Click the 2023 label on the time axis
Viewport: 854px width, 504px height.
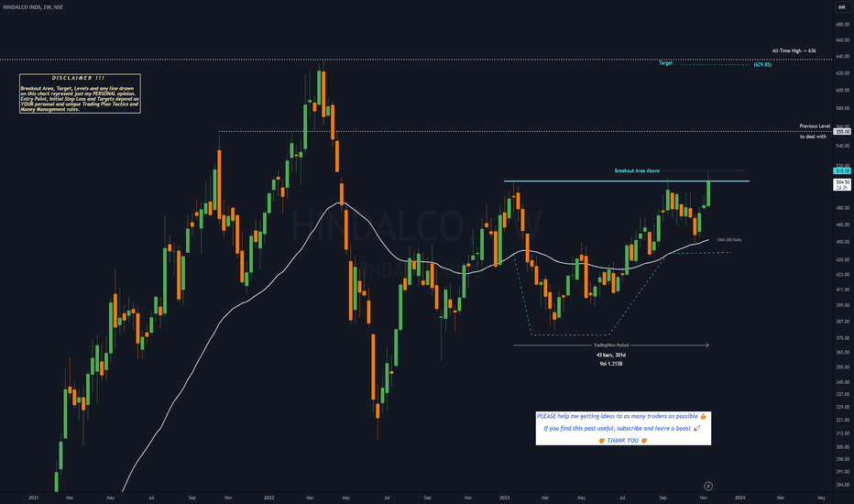coord(504,498)
